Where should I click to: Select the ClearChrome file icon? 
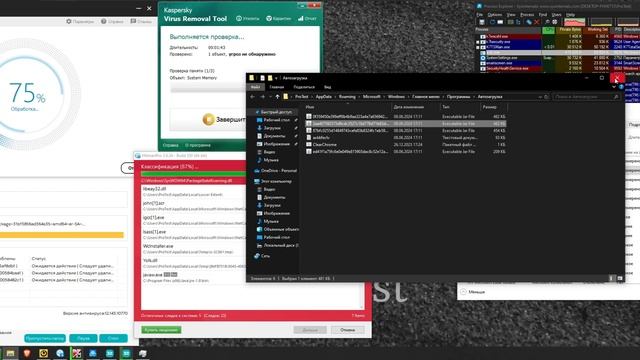point(309,144)
